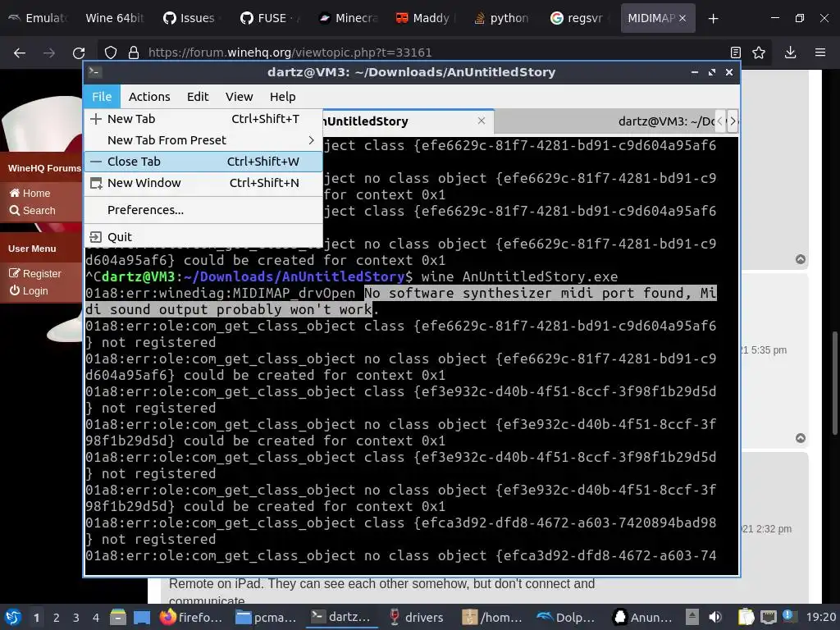Switch to the Dolphin taskbar window
Image resolution: width=840 pixels, height=630 pixels.
(x=566, y=617)
